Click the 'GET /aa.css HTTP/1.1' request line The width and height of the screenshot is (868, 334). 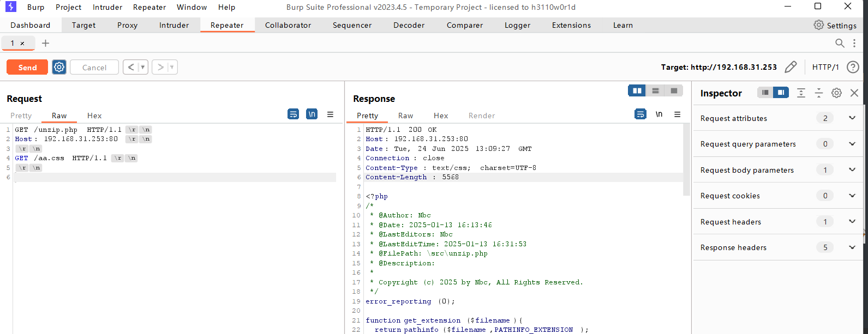(61, 158)
